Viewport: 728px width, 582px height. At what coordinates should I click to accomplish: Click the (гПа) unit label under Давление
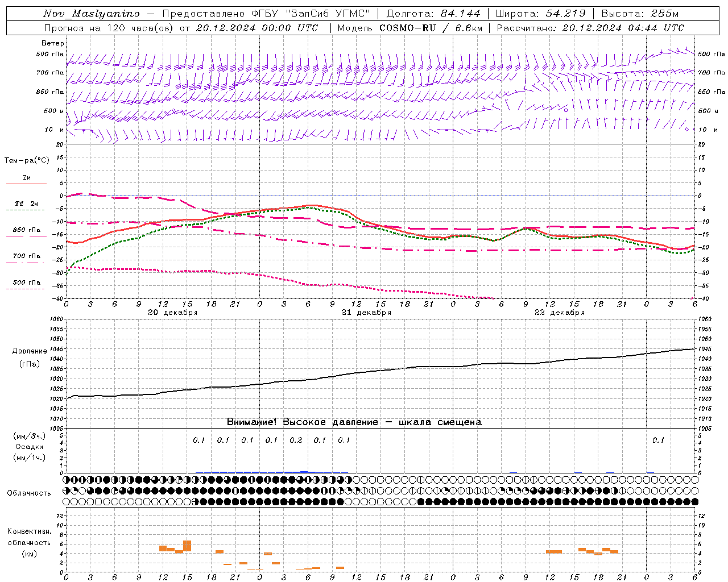29,364
